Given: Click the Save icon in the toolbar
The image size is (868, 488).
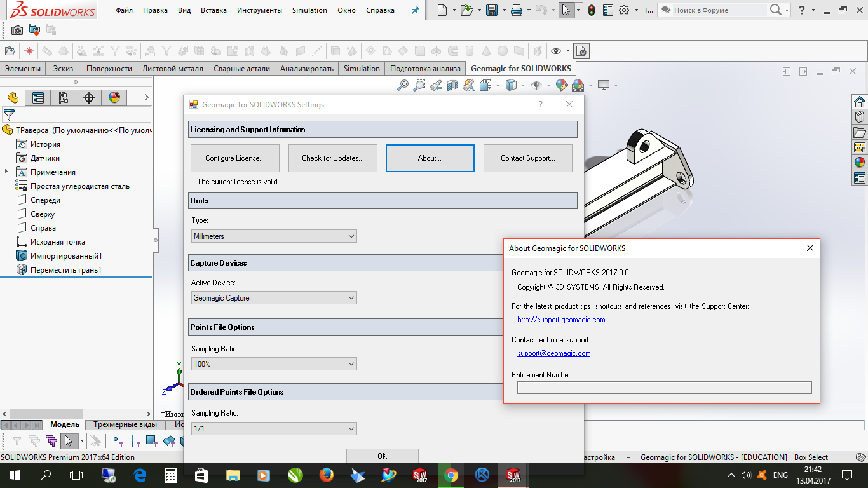Looking at the screenshot, I should point(492,10).
